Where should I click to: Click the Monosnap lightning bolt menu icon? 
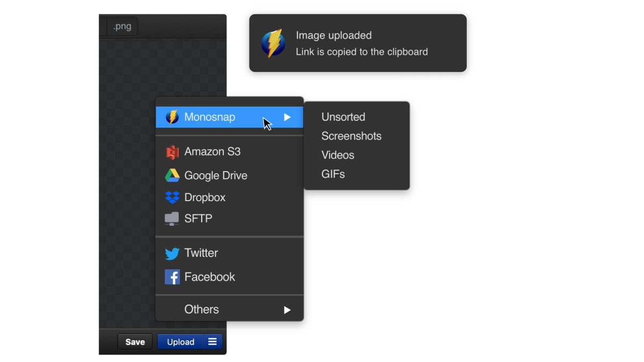click(172, 117)
